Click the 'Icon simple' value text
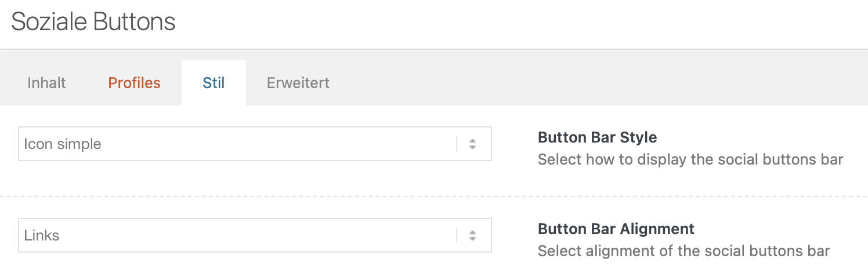This screenshot has width=868, height=270. [x=63, y=144]
